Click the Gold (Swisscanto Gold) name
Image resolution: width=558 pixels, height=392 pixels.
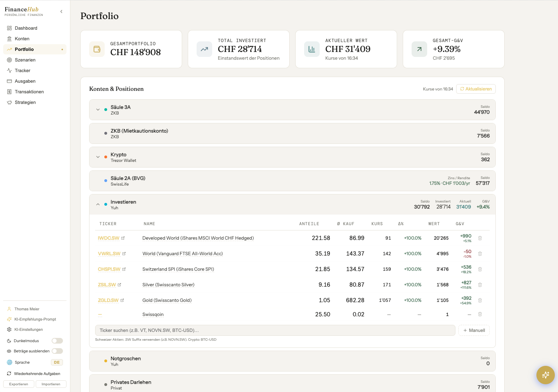click(x=167, y=300)
